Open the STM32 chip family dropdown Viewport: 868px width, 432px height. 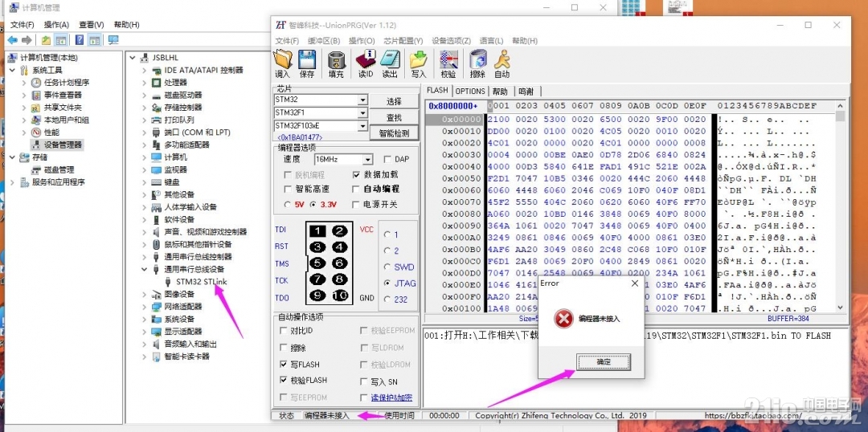pyautogui.click(x=362, y=100)
